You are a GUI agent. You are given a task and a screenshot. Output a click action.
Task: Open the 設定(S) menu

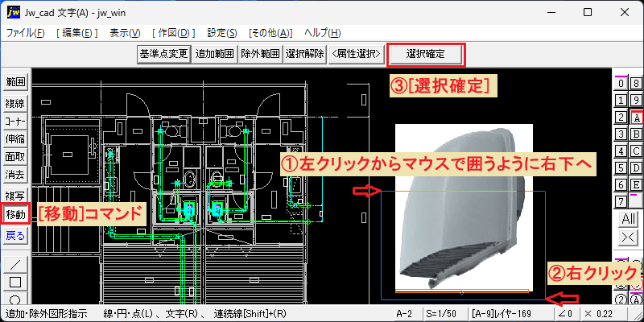(x=222, y=33)
